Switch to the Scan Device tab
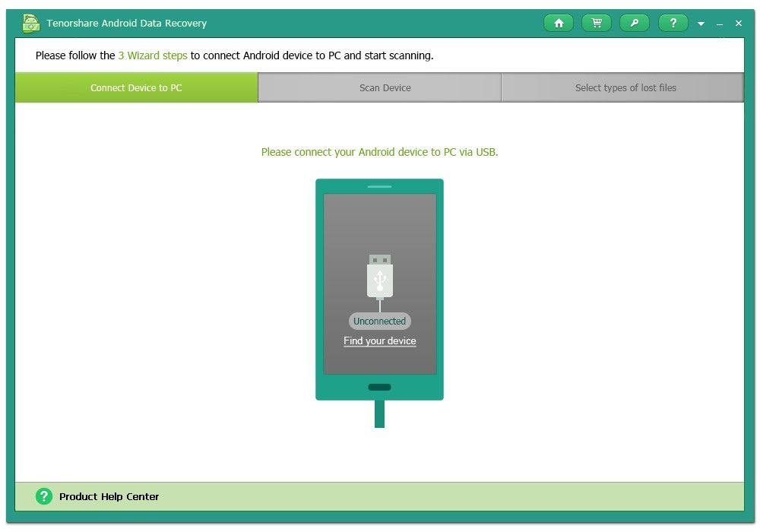 coord(385,87)
